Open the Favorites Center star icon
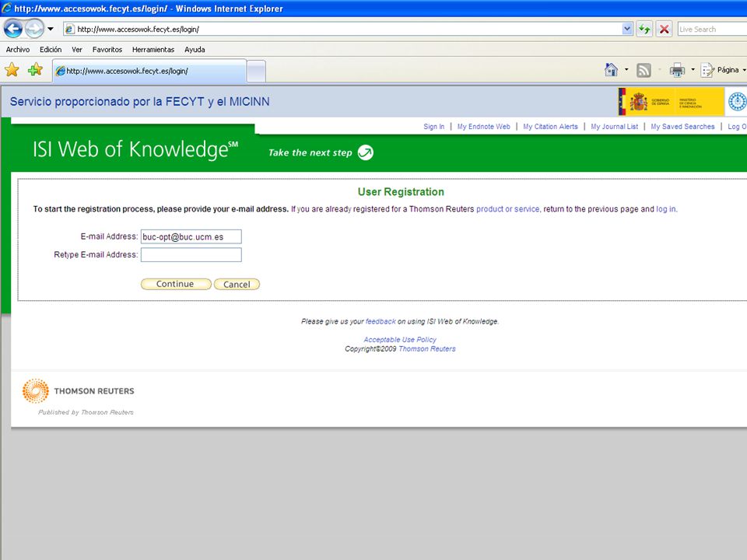 pyautogui.click(x=12, y=70)
